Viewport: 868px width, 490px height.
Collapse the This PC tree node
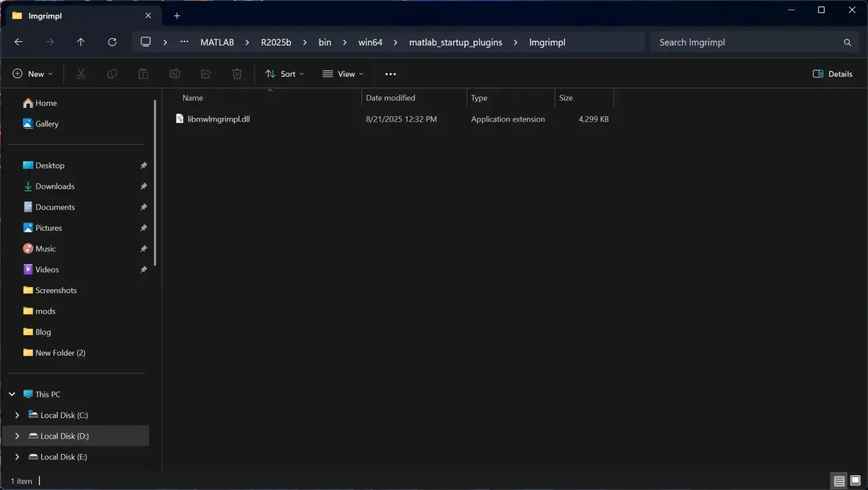click(12, 394)
